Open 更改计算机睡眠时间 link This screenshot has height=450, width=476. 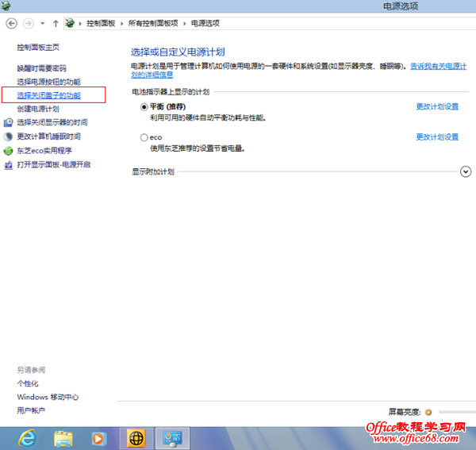coord(49,137)
